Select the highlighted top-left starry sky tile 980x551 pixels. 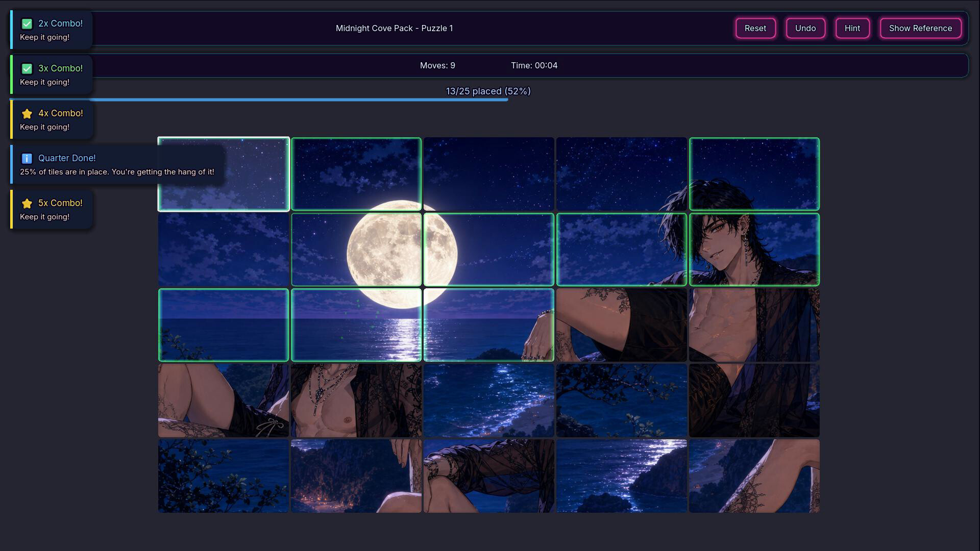(224, 174)
